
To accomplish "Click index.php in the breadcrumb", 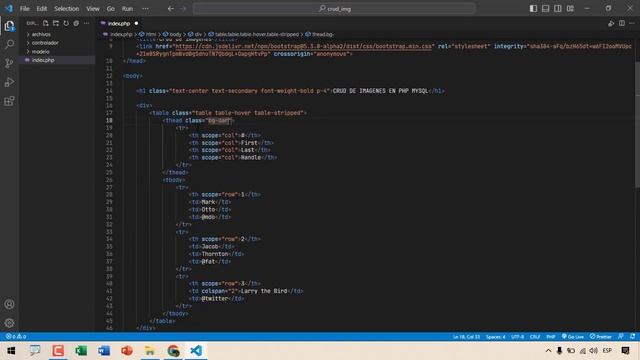I will pos(121,34).
